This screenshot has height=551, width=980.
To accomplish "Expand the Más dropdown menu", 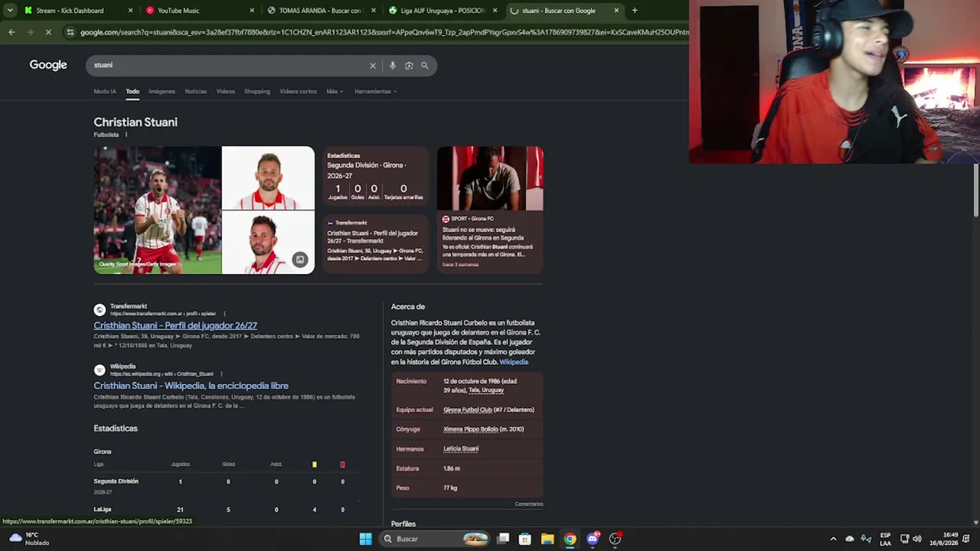I will pyautogui.click(x=335, y=92).
